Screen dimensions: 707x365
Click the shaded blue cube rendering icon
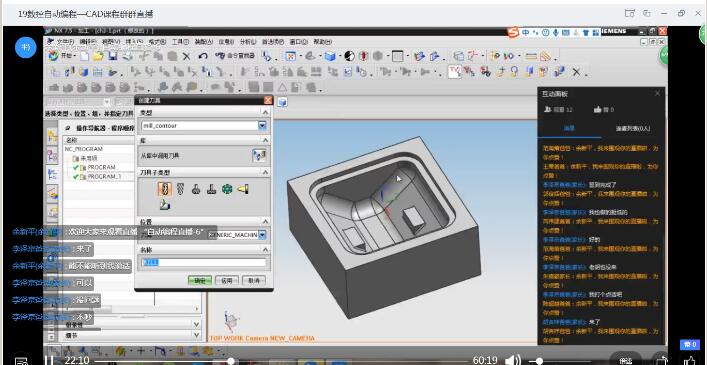(330, 56)
